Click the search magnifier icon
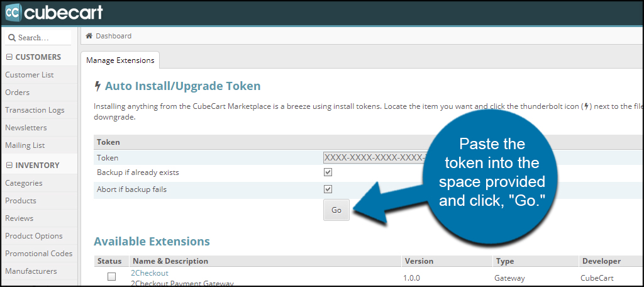Image resolution: width=644 pixels, height=287 pixels. (12, 38)
